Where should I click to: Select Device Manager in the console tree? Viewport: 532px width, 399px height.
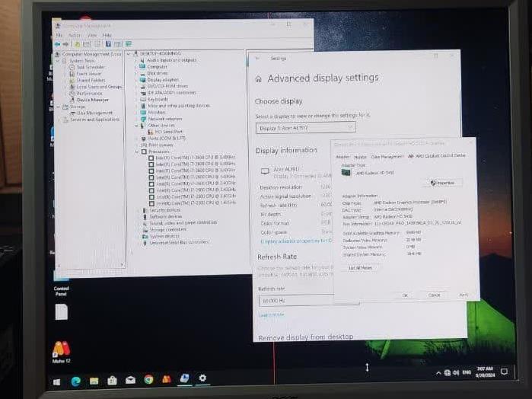93,100
